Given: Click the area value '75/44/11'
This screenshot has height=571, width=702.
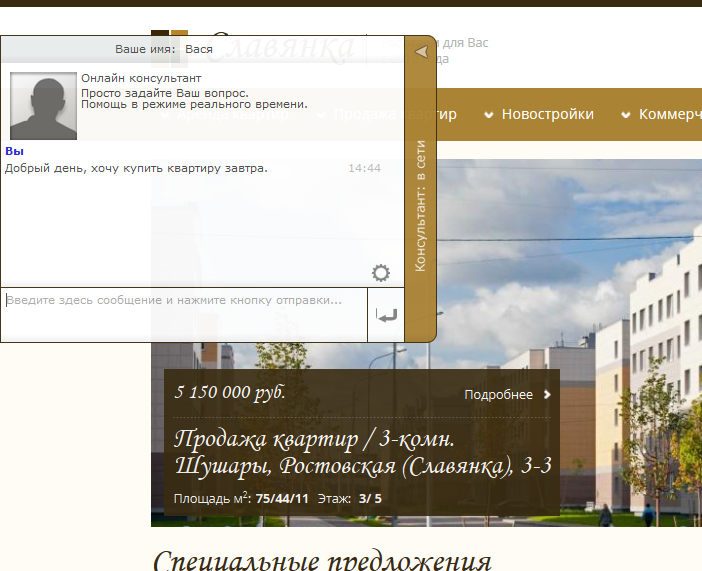Looking at the screenshot, I should (282, 498).
